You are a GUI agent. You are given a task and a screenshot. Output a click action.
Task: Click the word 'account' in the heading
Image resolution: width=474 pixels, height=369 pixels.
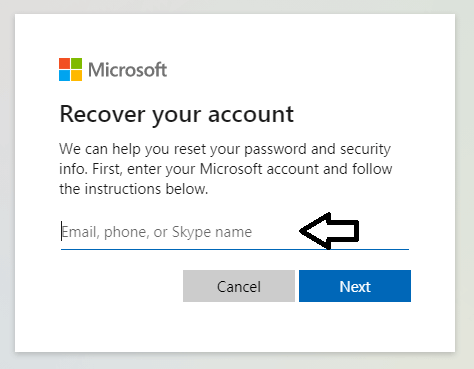click(251, 114)
